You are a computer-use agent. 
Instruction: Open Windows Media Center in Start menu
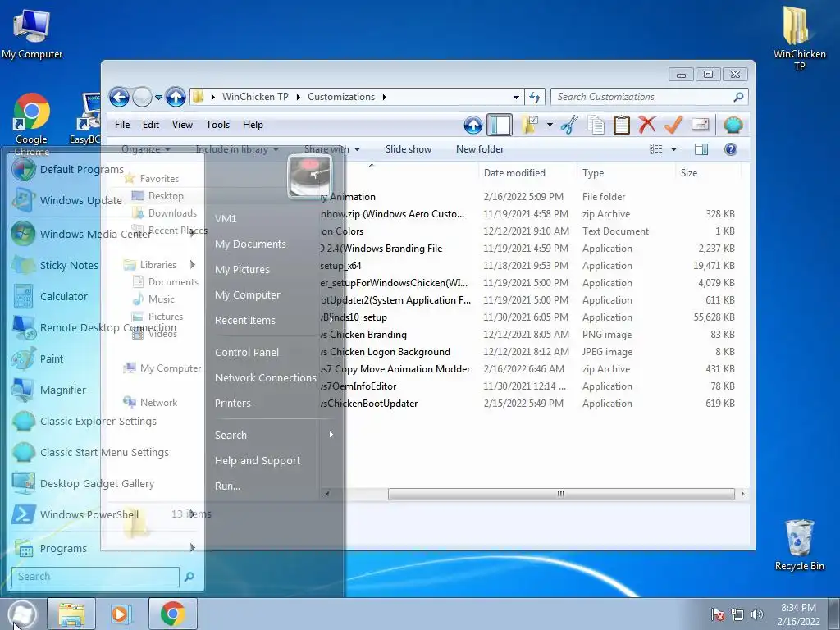tap(105, 234)
